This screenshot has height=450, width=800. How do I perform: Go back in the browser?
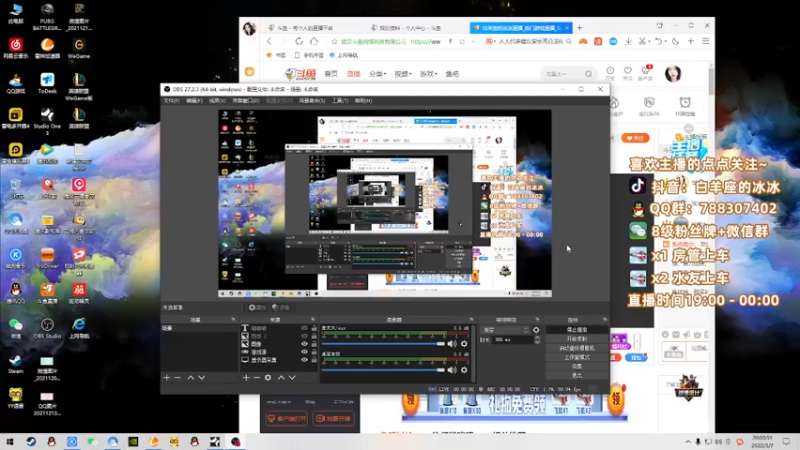pos(269,41)
